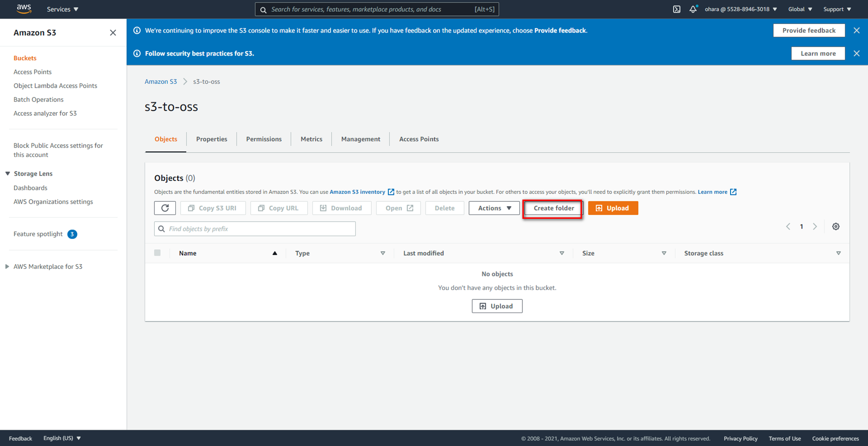Click the Type column sort arrow
This screenshot has width=868, height=446.
coord(383,253)
